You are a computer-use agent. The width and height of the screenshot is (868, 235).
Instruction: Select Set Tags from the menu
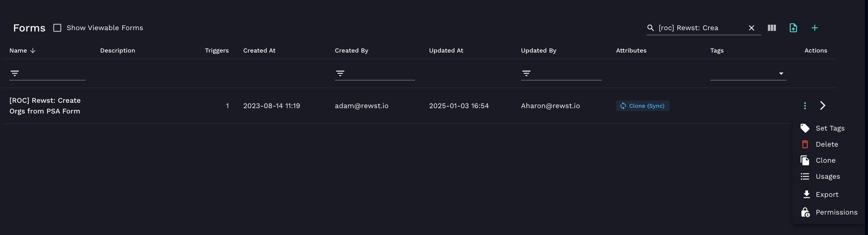829,128
